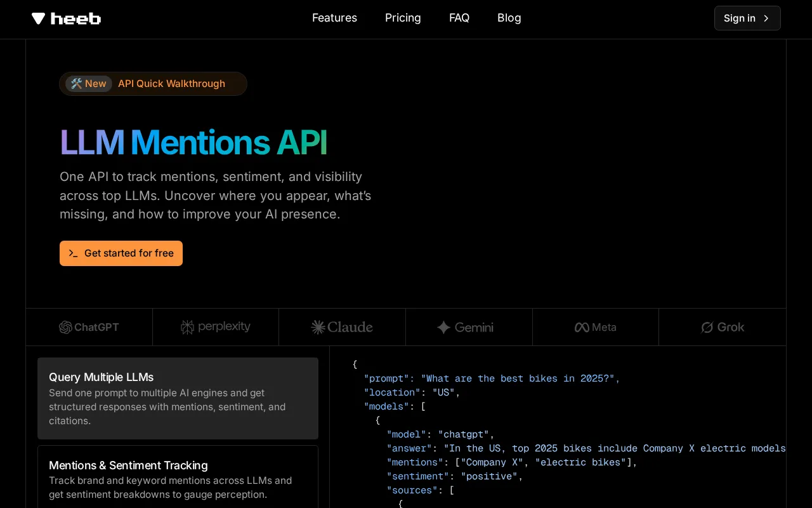This screenshot has height=508, width=812.
Task: Click the "models": [ JSON line
Action: (395, 406)
